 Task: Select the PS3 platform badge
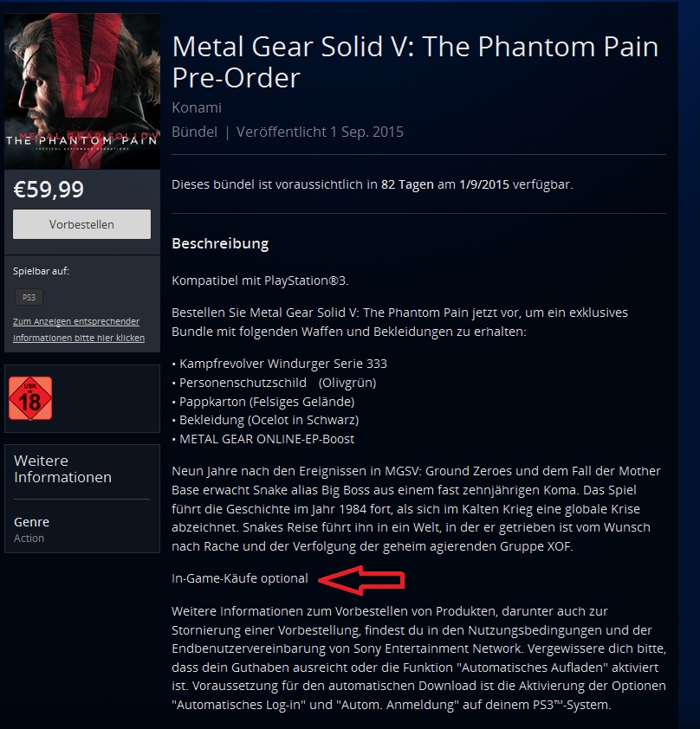(29, 297)
